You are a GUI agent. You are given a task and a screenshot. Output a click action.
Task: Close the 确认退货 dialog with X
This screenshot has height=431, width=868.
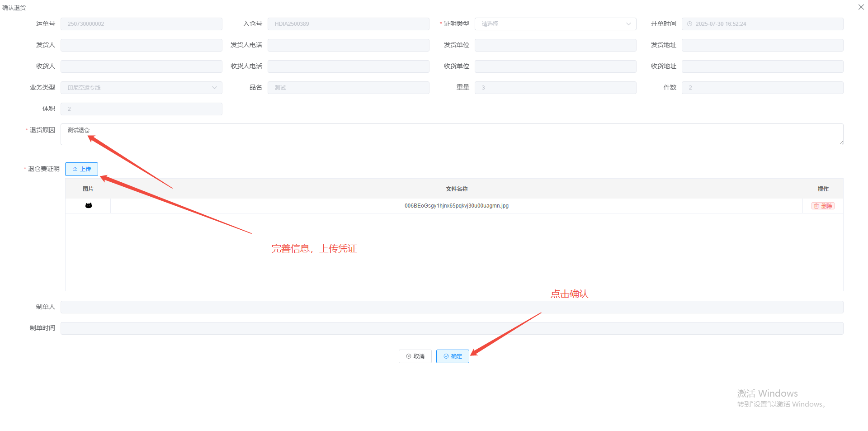[861, 7]
